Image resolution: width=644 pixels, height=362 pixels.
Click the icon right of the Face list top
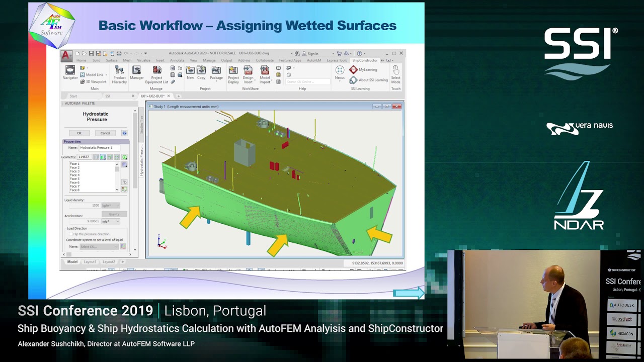(124, 165)
